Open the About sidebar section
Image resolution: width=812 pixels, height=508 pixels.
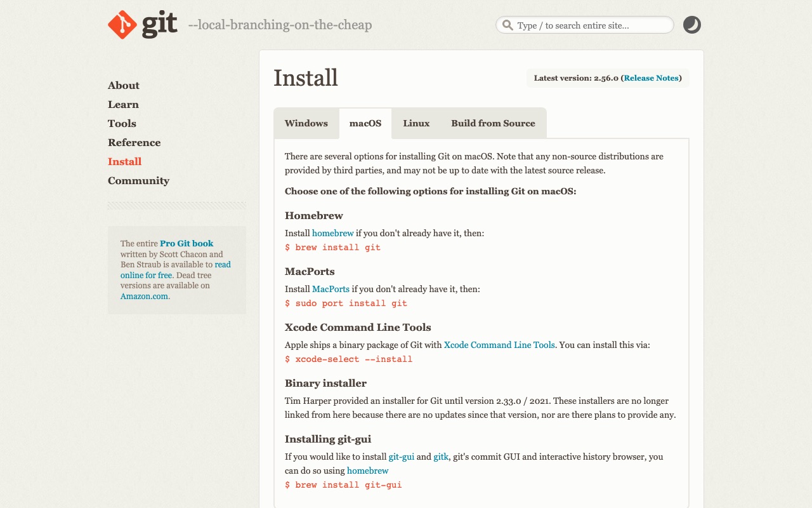point(124,85)
